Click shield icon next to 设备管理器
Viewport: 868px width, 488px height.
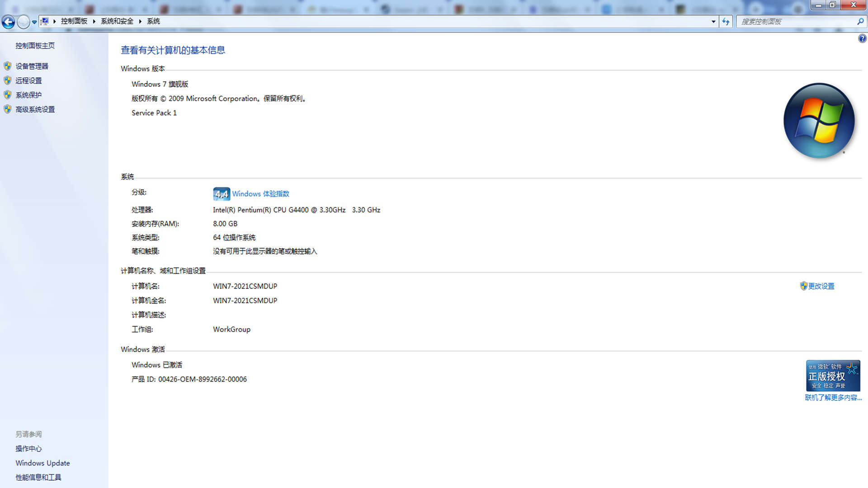click(x=8, y=66)
